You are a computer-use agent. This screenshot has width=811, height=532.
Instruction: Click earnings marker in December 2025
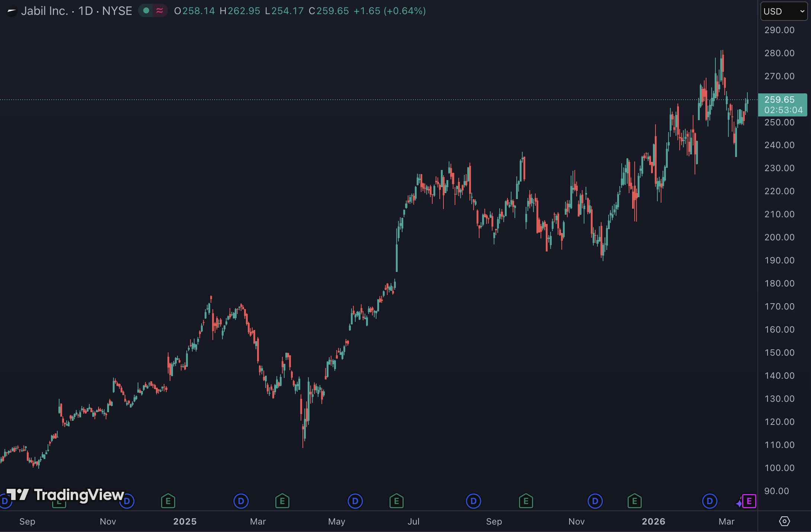coord(635,501)
